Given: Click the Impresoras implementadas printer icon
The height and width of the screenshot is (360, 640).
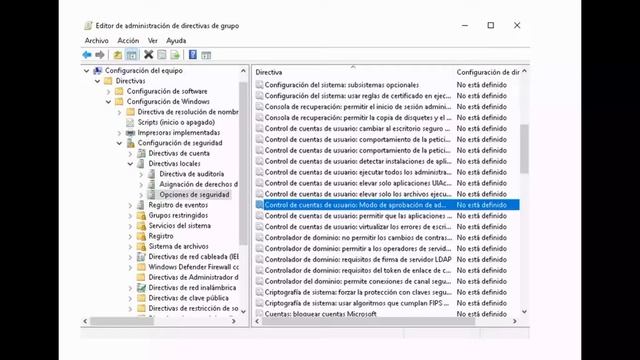Looking at the screenshot, I should [130, 133].
